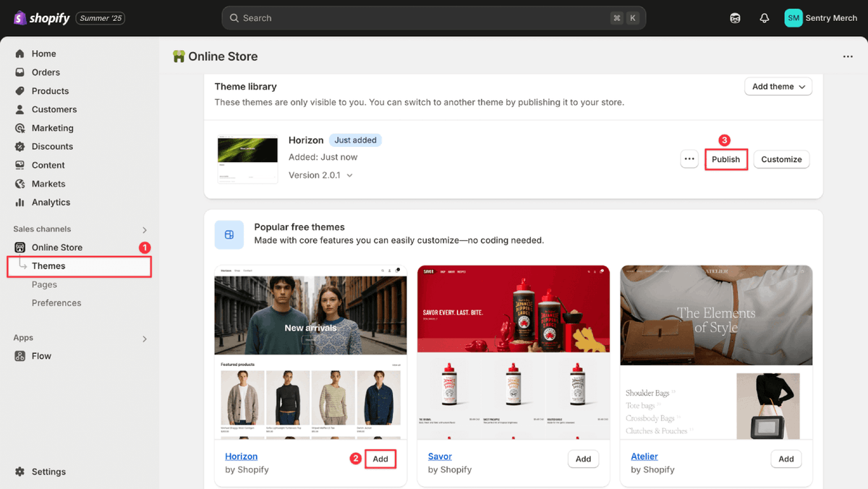Click the notification bell icon
The width and height of the screenshot is (868, 489).
pos(764,17)
